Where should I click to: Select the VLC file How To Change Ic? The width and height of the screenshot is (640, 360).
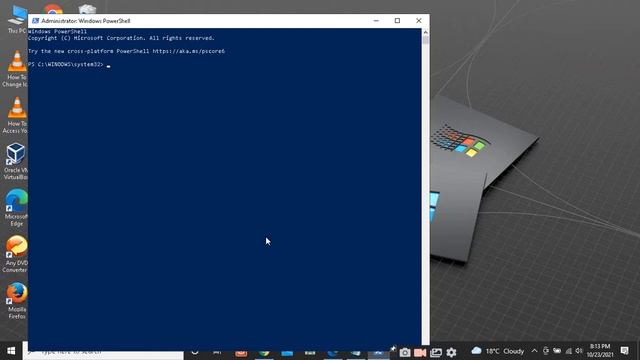[x=16, y=69]
